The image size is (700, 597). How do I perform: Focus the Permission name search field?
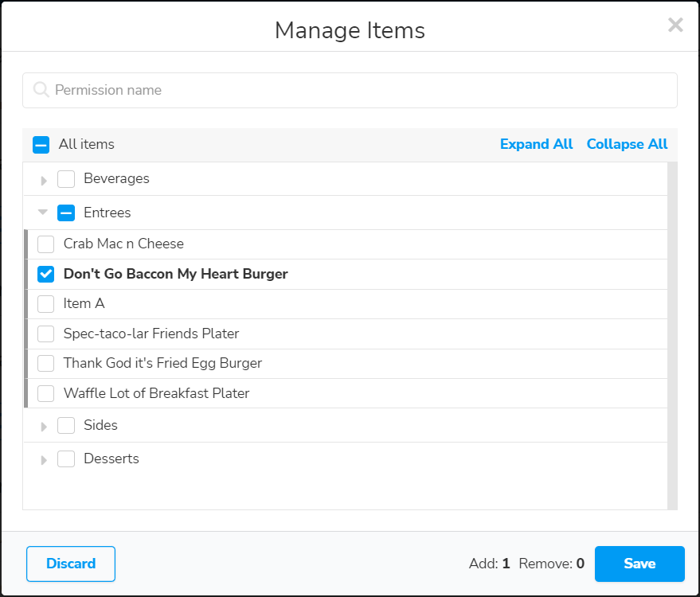point(358,91)
